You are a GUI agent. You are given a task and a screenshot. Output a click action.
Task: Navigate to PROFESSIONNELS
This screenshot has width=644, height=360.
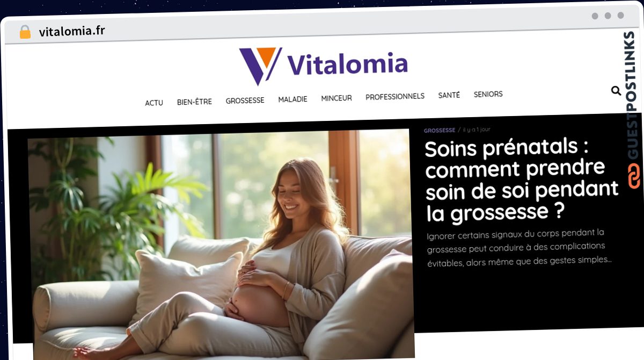coord(395,97)
